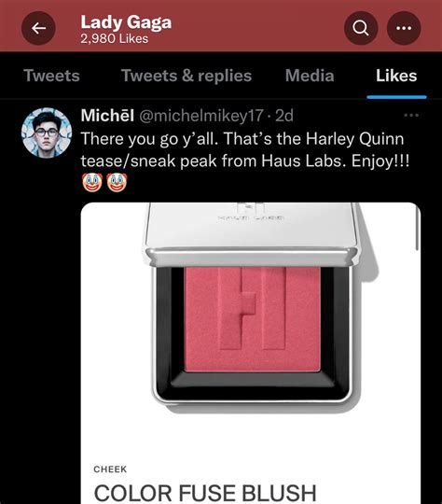Tap the 2,980 Likes count
Image resolution: width=442 pixels, height=504 pixels.
pyautogui.click(x=115, y=39)
